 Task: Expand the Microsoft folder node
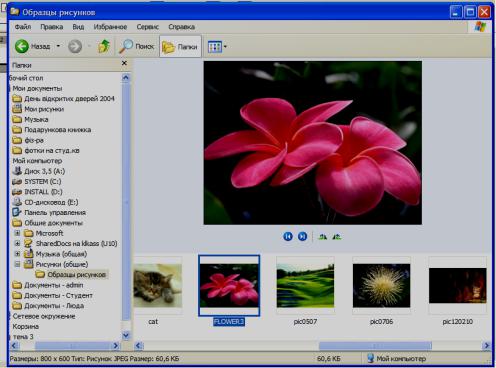[17, 233]
